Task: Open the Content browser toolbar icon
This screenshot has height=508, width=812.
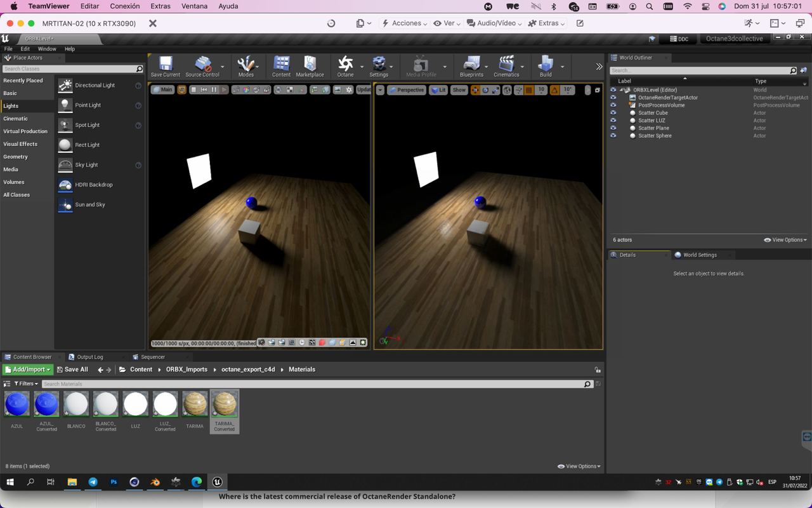Action: click(281, 66)
